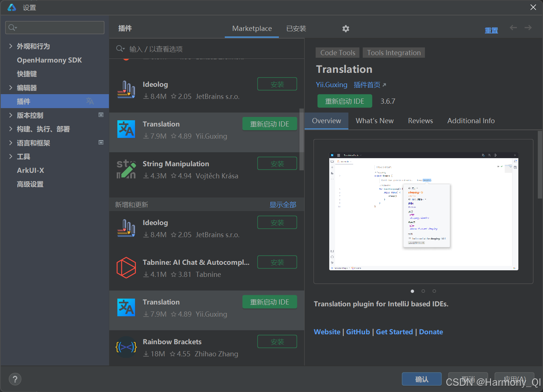Open the plugin settings gear icon

(346, 29)
